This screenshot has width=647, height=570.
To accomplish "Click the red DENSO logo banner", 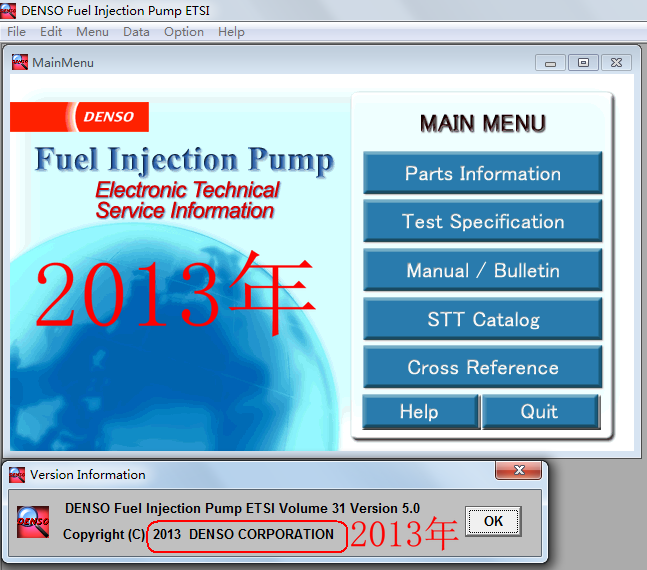I will [79, 117].
